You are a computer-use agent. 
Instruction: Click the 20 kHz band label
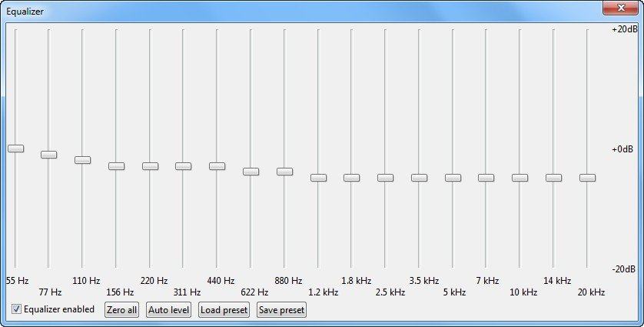tap(591, 292)
